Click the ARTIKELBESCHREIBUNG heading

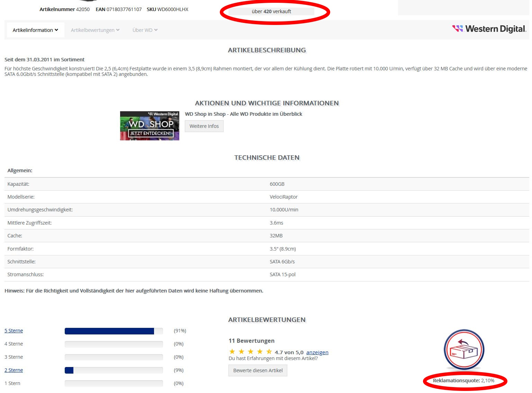coord(267,50)
